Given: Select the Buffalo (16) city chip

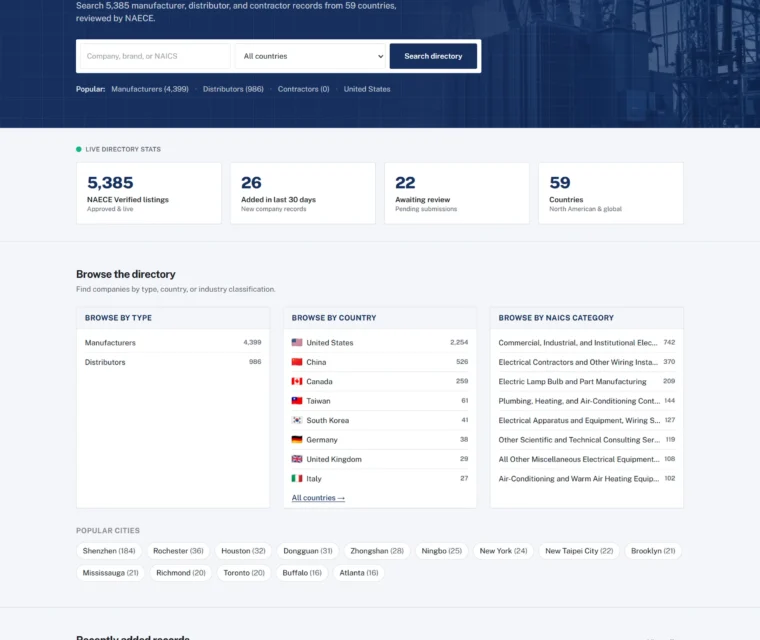Looking at the screenshot, I should tap(302, 573).
